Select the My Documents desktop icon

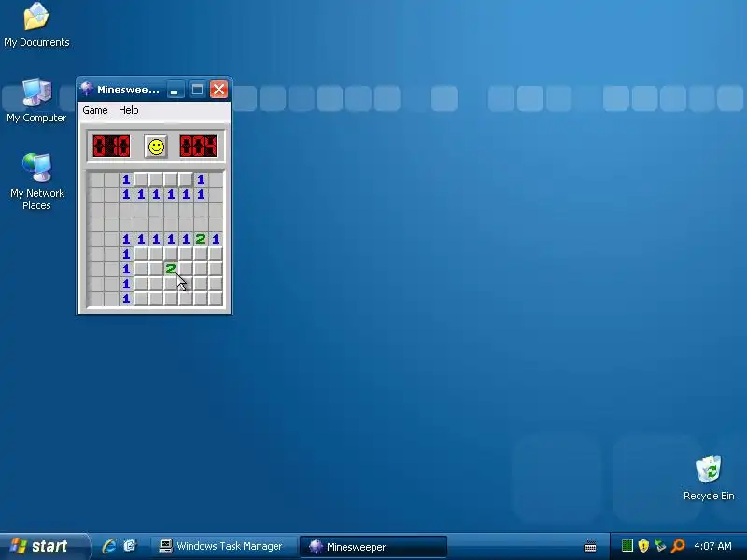point(36,25)
